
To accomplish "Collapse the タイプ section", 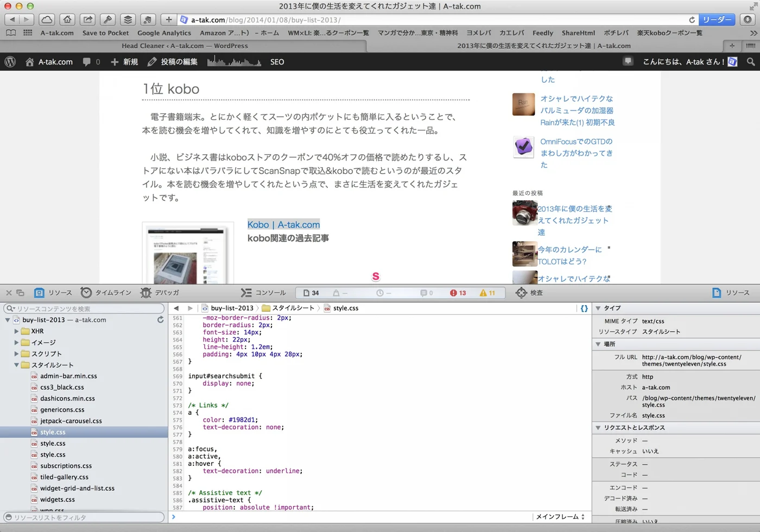I will (x=598, y=308).
